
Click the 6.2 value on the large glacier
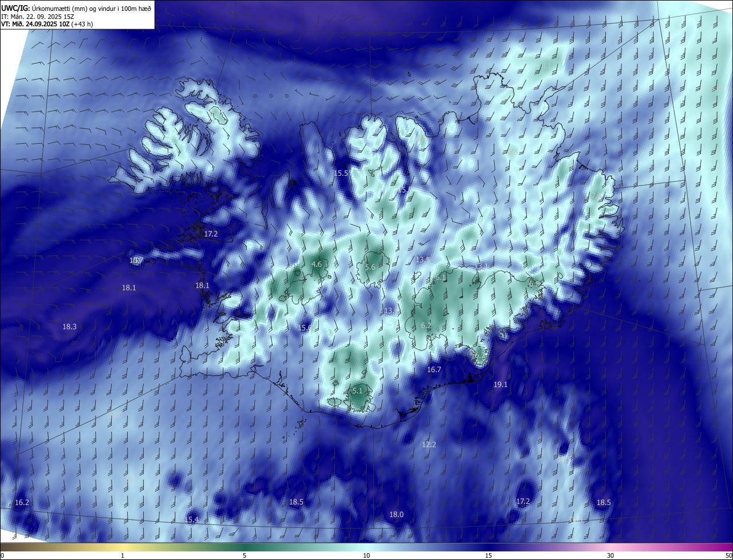[x=426, y=325]
